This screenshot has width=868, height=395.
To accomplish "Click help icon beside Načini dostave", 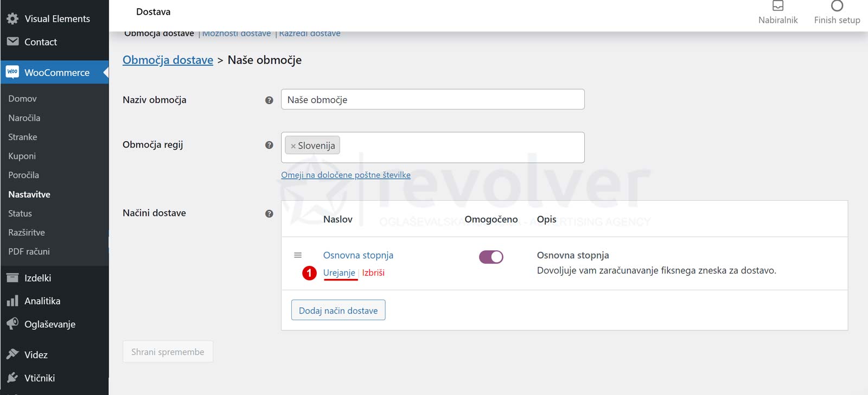I will tap(269, 214).
